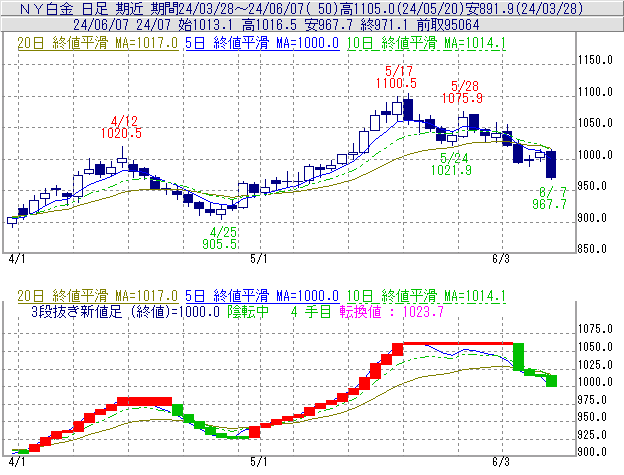Screen dimensions: 624x475
Task: Click the '4 手目' count text
Action: coord(311,311)
